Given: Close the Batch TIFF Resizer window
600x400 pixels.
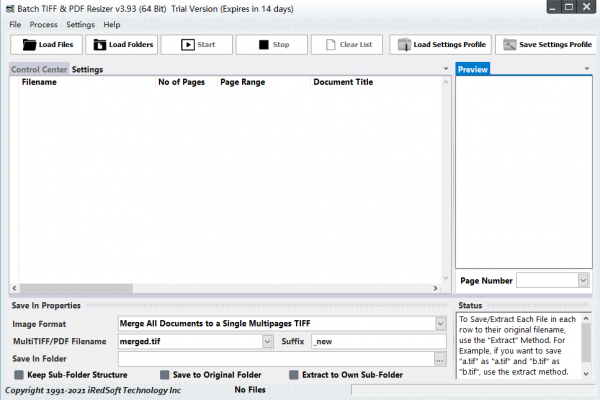Looking at the screenshot, I should point(587,7).
